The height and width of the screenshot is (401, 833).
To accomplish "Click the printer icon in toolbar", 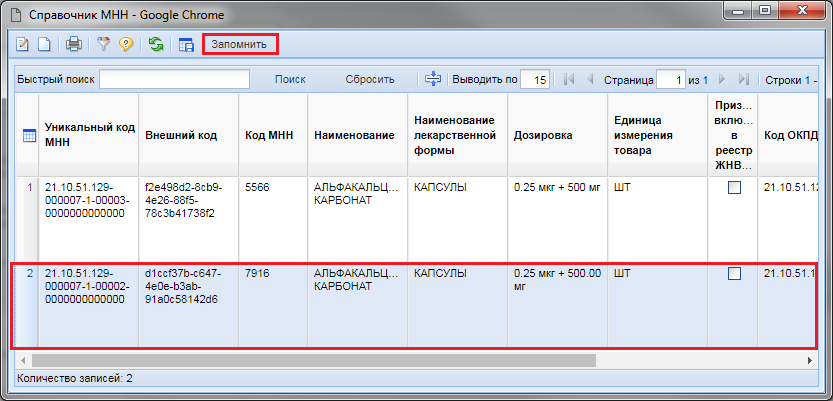I will [73, 45].
